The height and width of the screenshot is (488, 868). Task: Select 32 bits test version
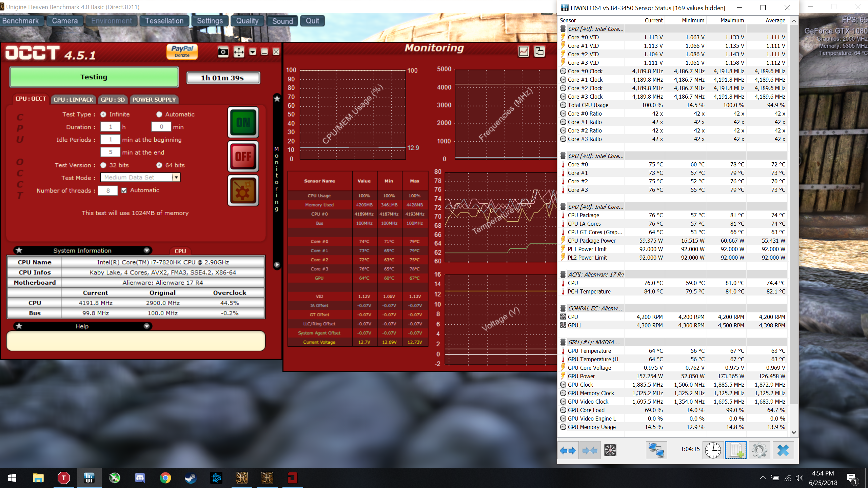point(103,165)
